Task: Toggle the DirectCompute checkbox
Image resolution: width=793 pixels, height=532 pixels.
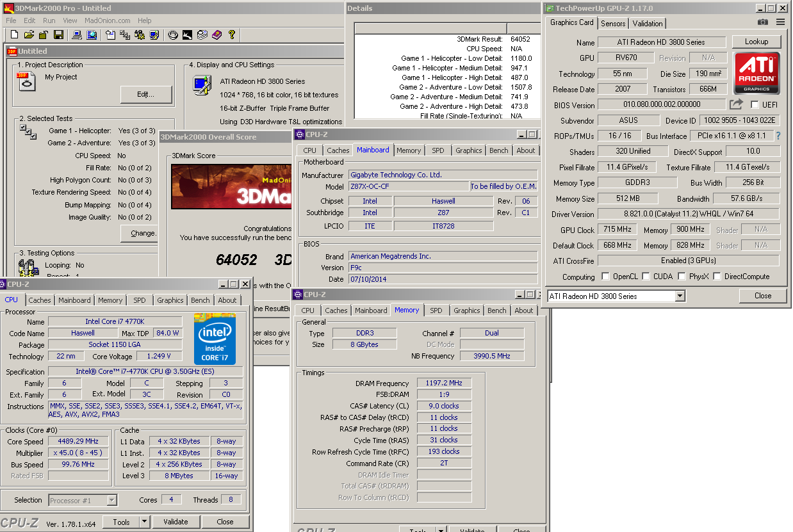Action: (x=717, y=277)
